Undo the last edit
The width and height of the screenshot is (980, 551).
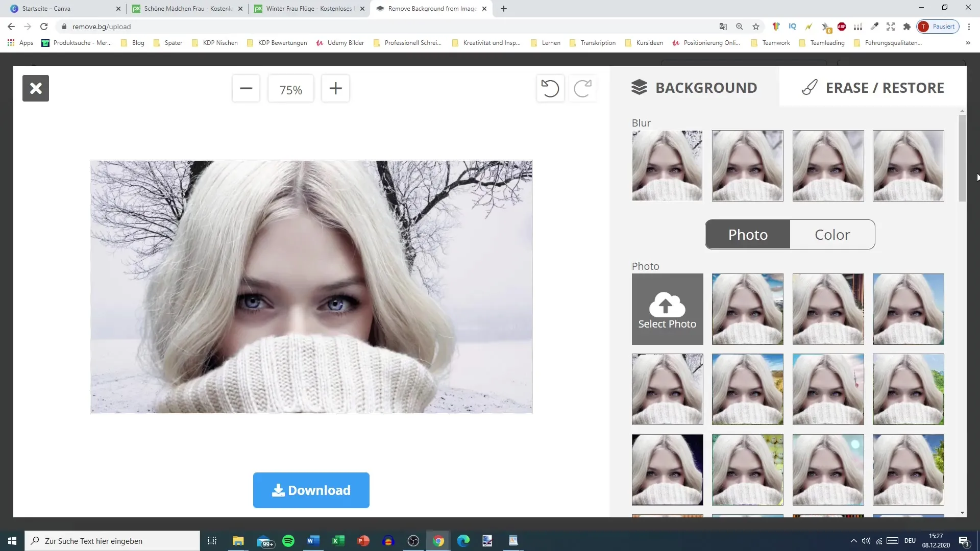(550, 88)
